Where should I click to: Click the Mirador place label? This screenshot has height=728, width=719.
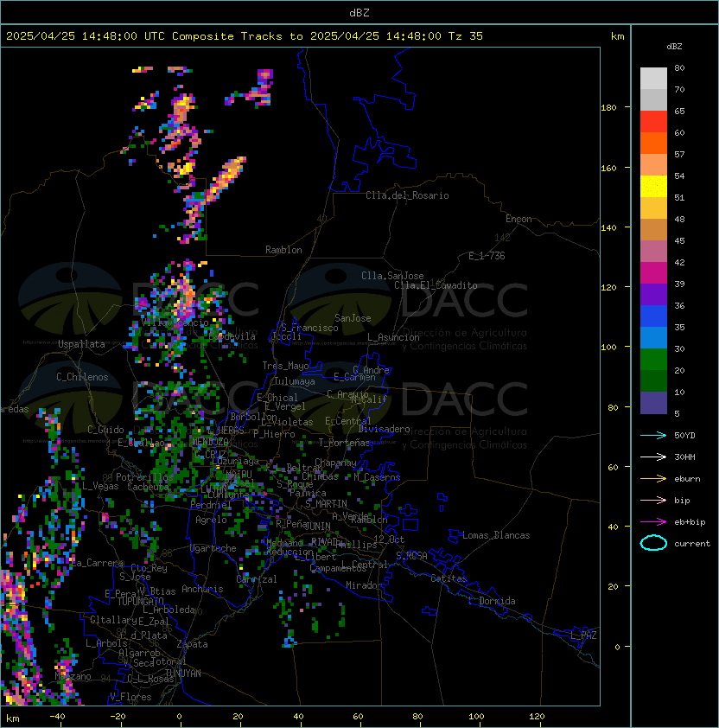tap(364, 585)
